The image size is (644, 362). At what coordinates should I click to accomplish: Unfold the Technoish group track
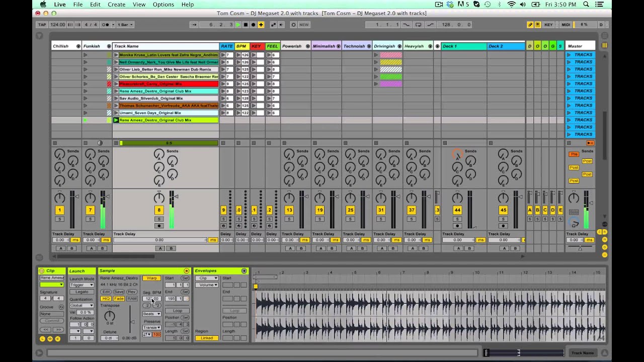coord(369,46)
